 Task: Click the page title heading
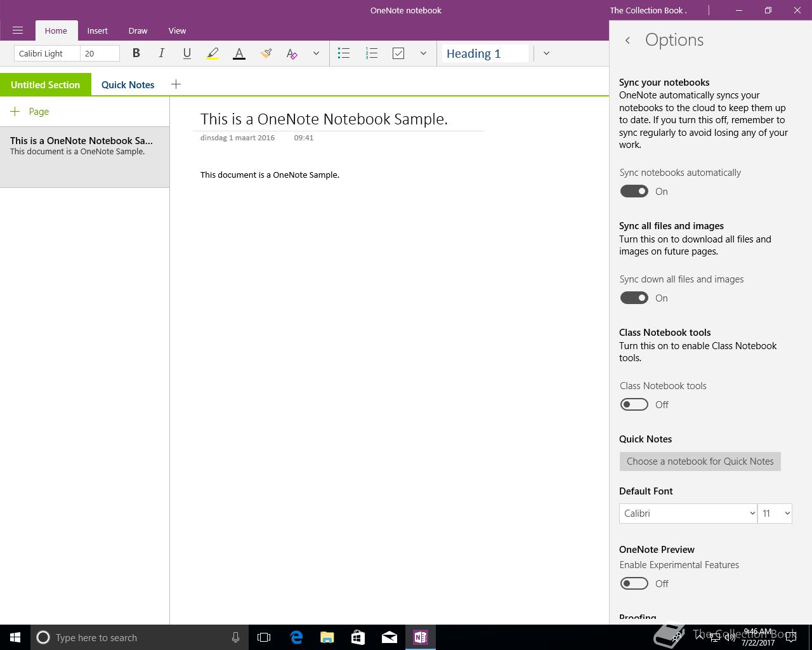[x=324, y=119]
